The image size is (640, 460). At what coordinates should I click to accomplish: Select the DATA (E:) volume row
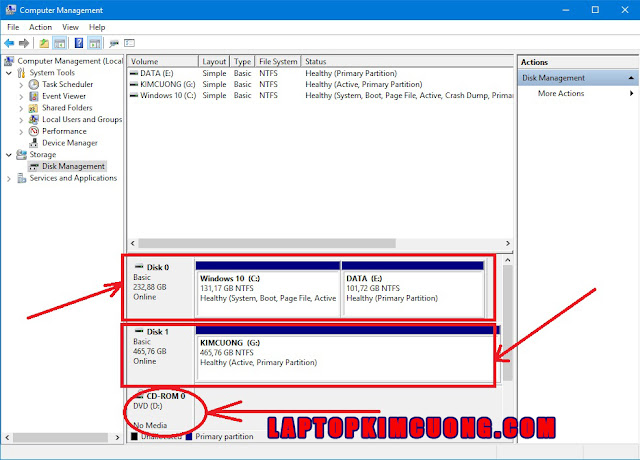pyautogui.click(x=320, y=73)
